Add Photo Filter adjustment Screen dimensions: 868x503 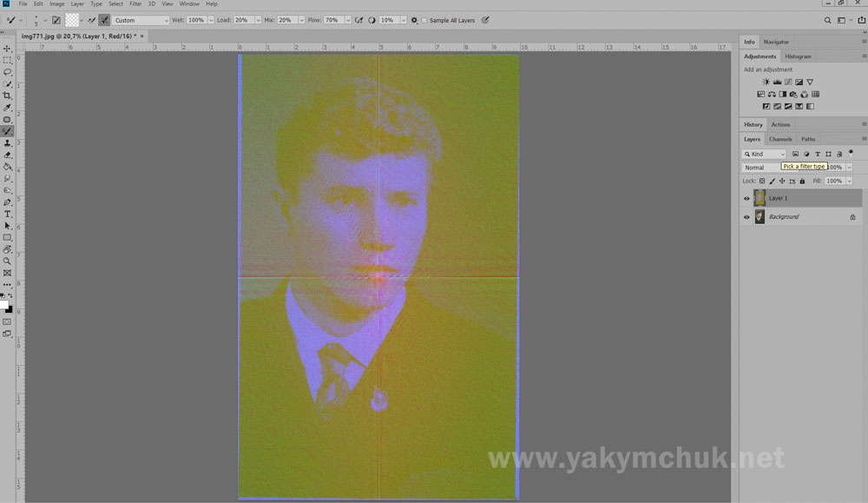[793, 94]
